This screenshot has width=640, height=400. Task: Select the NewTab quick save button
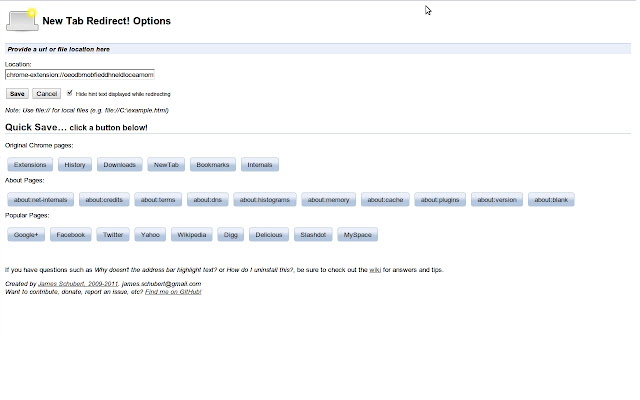coord(166,165)
